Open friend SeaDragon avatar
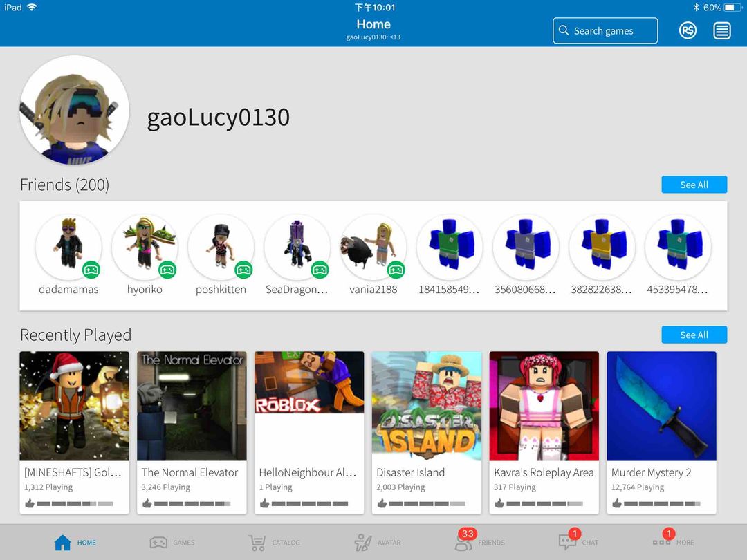This screenshot has width=747, height=560. click(x=297, y=247)
